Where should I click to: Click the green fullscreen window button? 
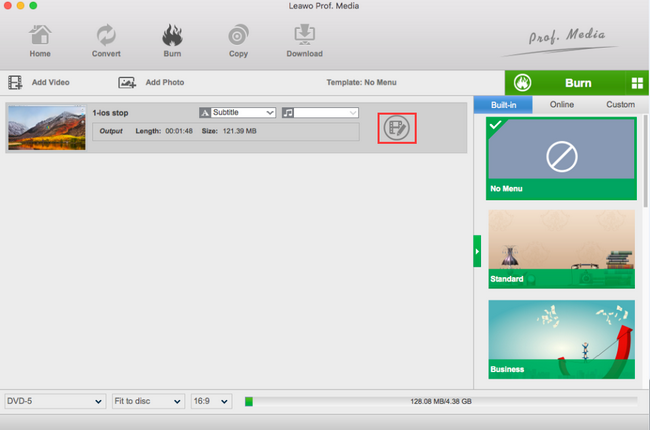pyautogui.click(x=33, y=5)
